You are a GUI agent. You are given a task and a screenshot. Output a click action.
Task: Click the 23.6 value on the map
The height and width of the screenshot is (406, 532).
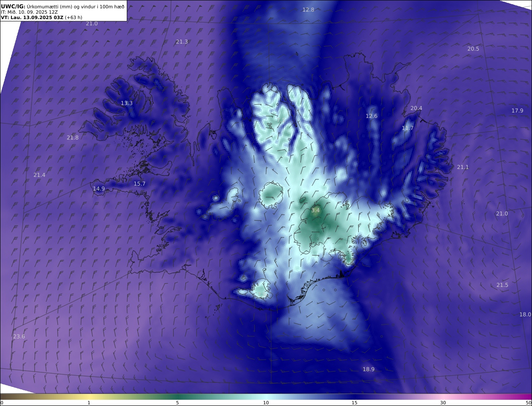19,336
